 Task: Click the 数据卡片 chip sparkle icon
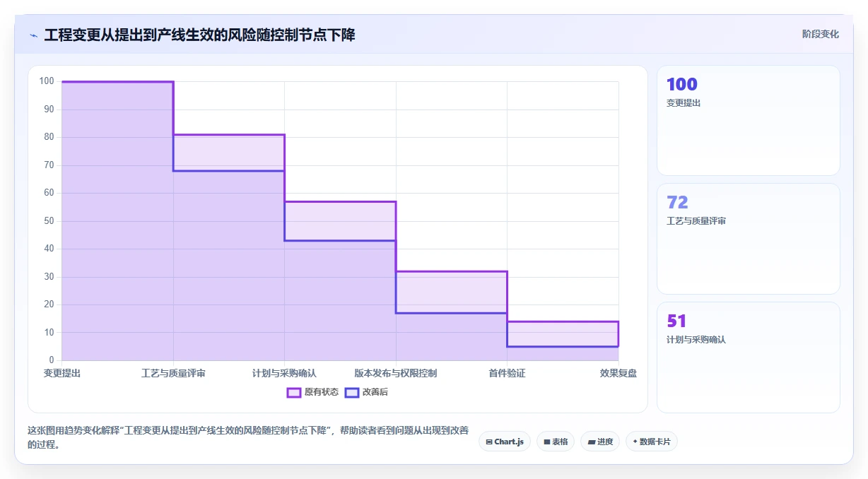(635, 442)
